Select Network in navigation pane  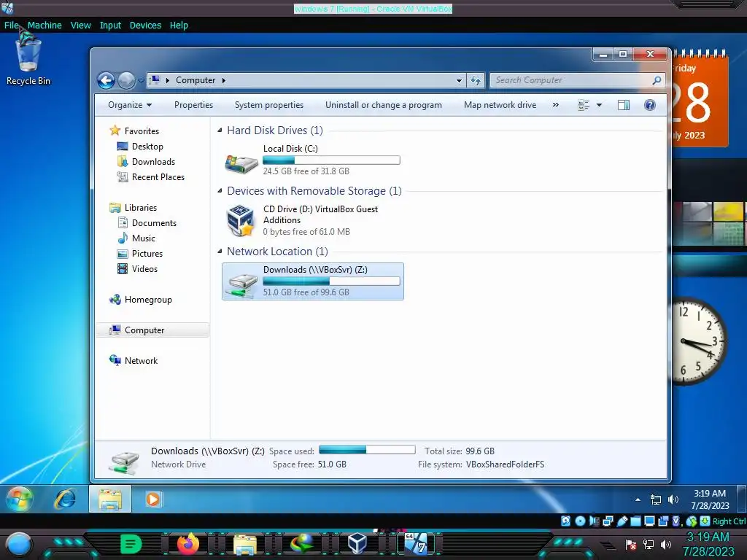pyautogui.click(x=141, y=360)
